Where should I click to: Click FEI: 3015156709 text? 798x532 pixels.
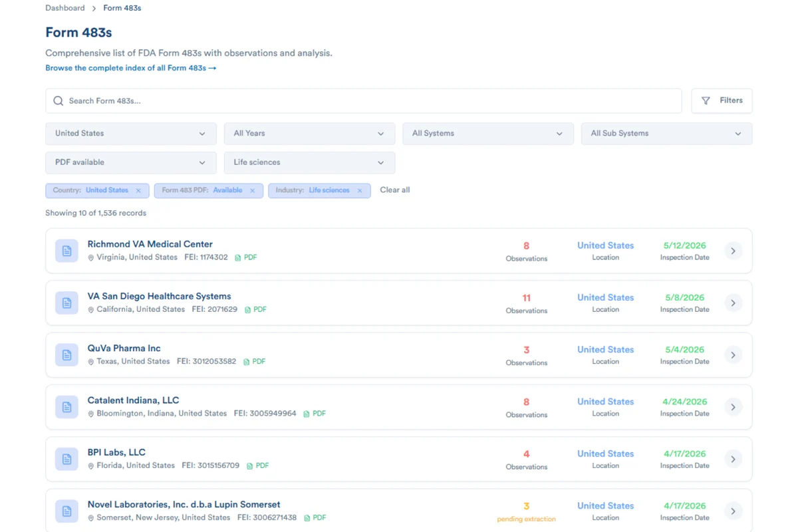tap(211, 465)
